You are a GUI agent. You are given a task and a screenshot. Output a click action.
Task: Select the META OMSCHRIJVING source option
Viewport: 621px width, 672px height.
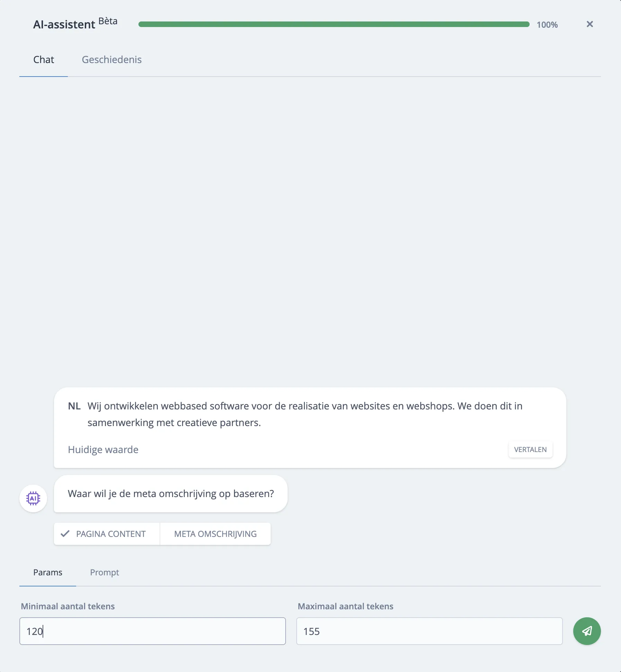215,533
